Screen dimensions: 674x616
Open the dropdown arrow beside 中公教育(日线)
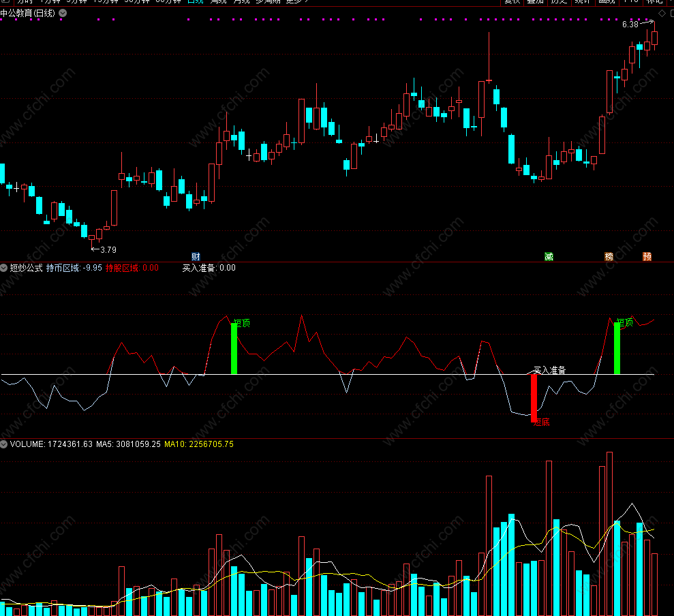coord(63,14)
